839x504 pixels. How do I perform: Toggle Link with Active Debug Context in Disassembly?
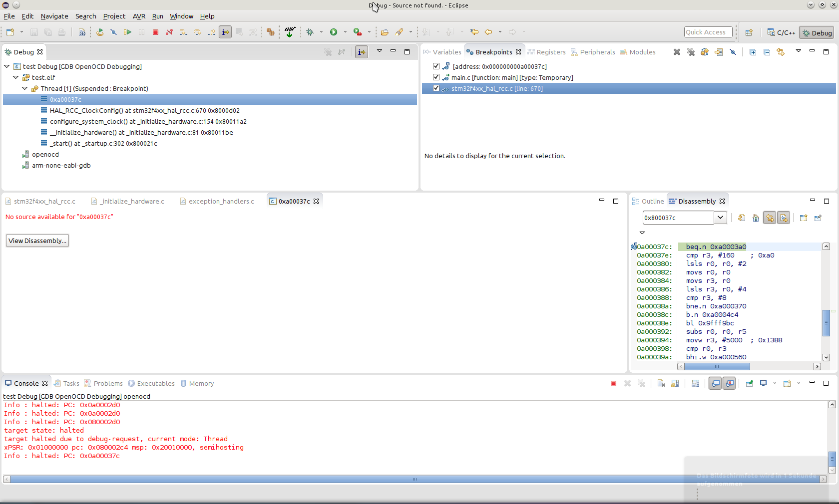pos(770,218)
